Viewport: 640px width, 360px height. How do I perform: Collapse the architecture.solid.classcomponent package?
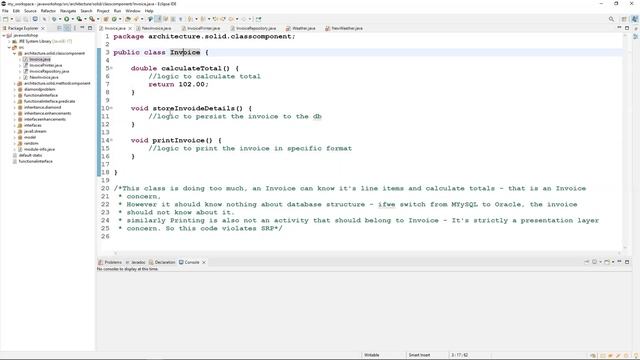(x=15, y=53)
